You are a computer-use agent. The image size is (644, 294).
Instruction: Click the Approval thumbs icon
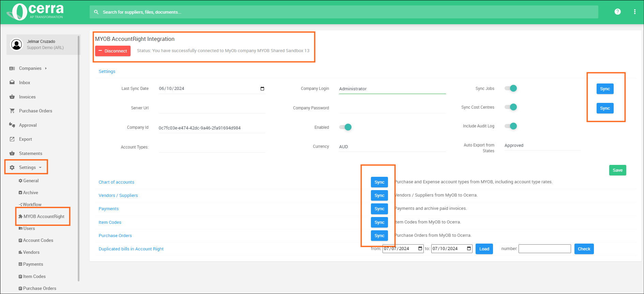point(12,125)
